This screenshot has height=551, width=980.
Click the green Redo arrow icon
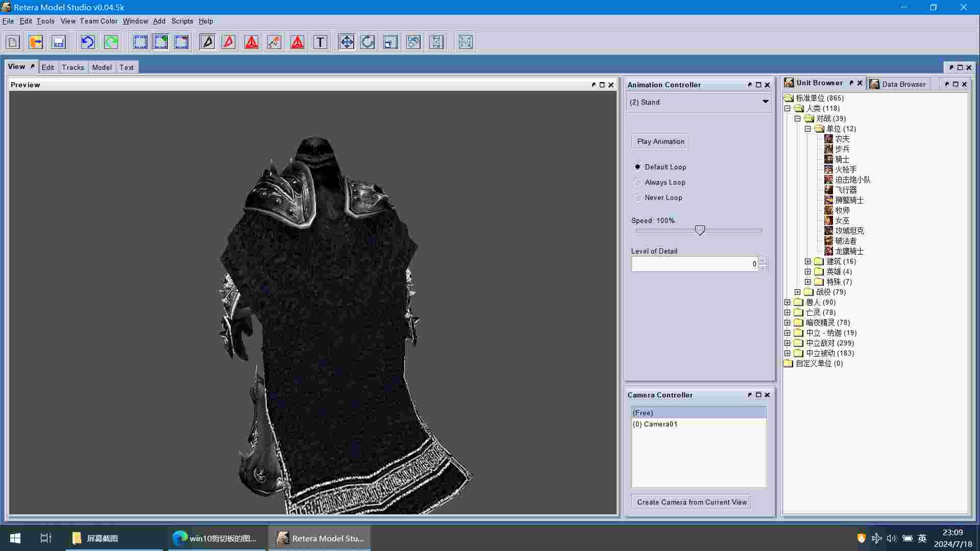(x=111, y=42)
